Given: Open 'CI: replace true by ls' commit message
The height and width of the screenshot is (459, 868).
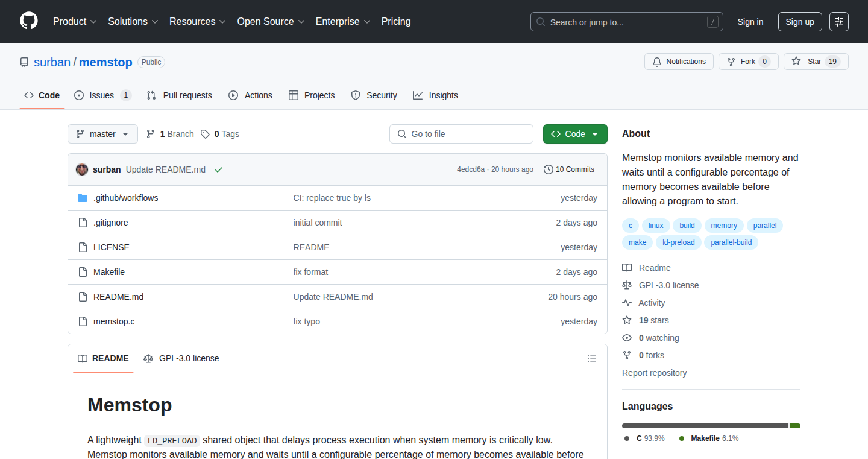Looking at the screenshot, I should 332,198.
